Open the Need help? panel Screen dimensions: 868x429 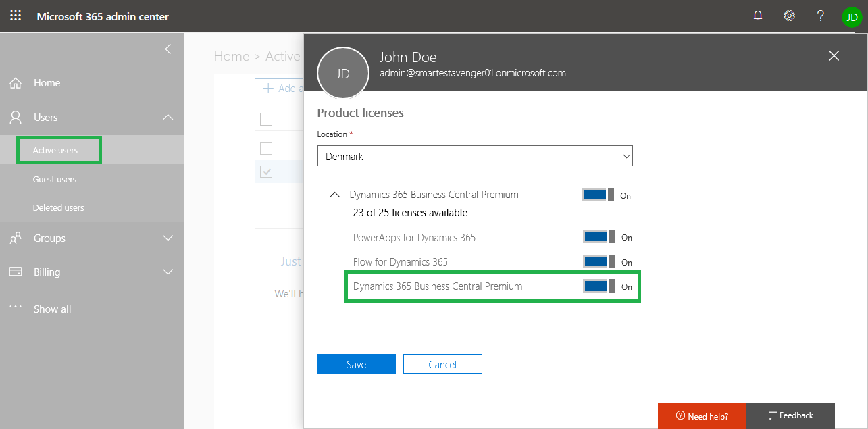(703, 416)
